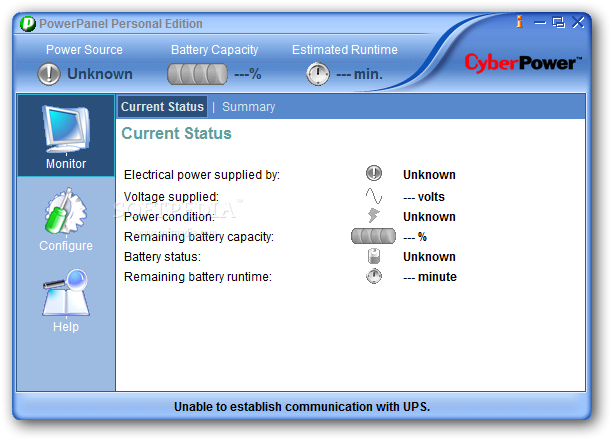Click the Power Source warning icon in header
This screenshot has width=612, height=440.
point(49,74)
